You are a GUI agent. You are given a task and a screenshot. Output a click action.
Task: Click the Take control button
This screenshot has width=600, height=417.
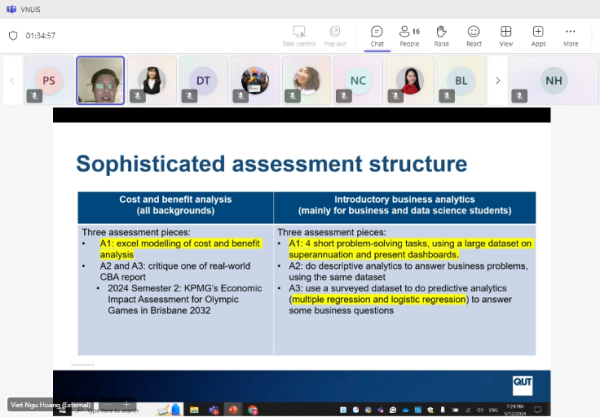(x=299, y=35)
